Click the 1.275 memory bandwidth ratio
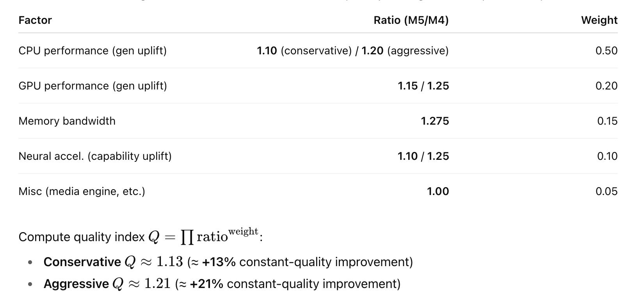The height and width of the screenshot is (297, 644). 435,121
